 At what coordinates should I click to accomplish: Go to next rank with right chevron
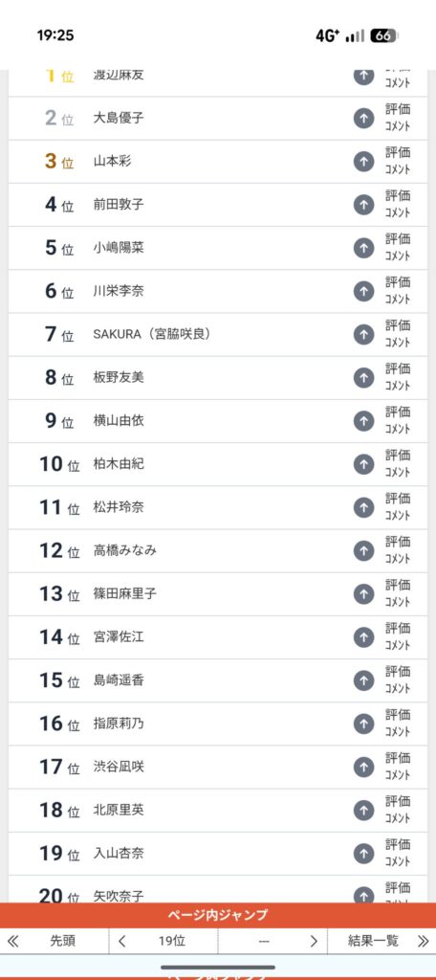pos(314,942)
